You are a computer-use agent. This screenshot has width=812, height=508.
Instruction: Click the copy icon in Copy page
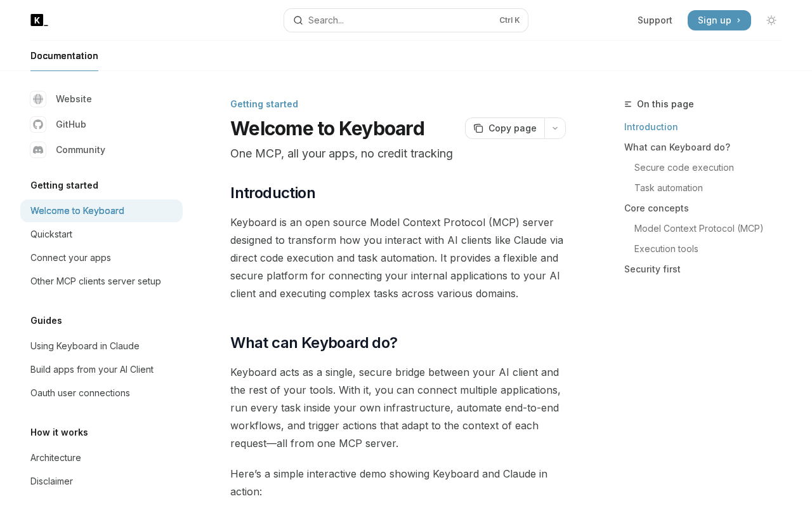tap(478, 128)
